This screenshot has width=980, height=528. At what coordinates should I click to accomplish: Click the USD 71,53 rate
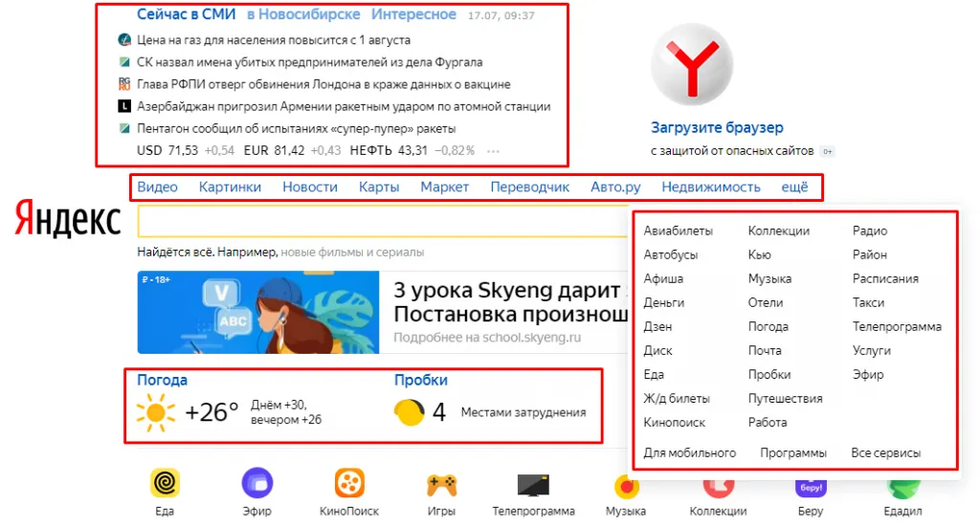click(x=167, y=150)
